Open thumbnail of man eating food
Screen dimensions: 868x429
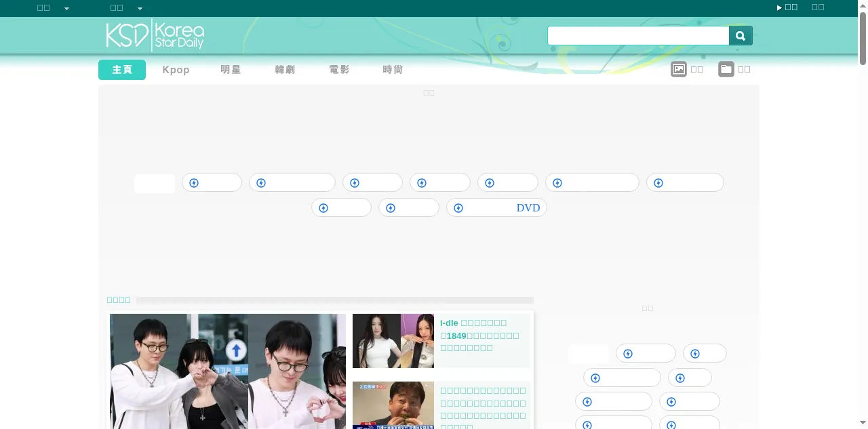(x=393, y=405)
